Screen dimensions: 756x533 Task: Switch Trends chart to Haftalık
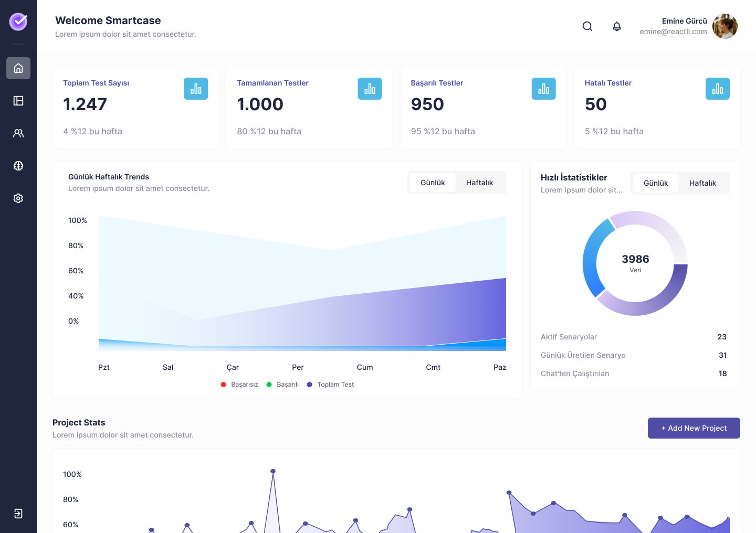[479, 183]
